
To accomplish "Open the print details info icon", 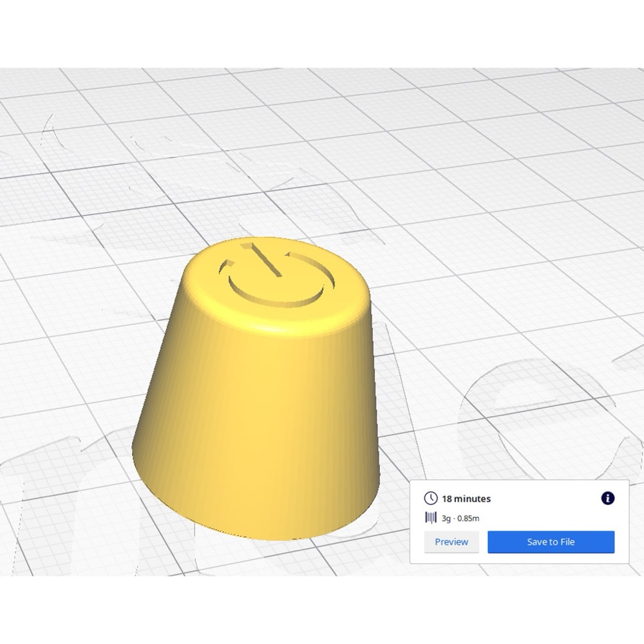I will click(x=607, y=498).
